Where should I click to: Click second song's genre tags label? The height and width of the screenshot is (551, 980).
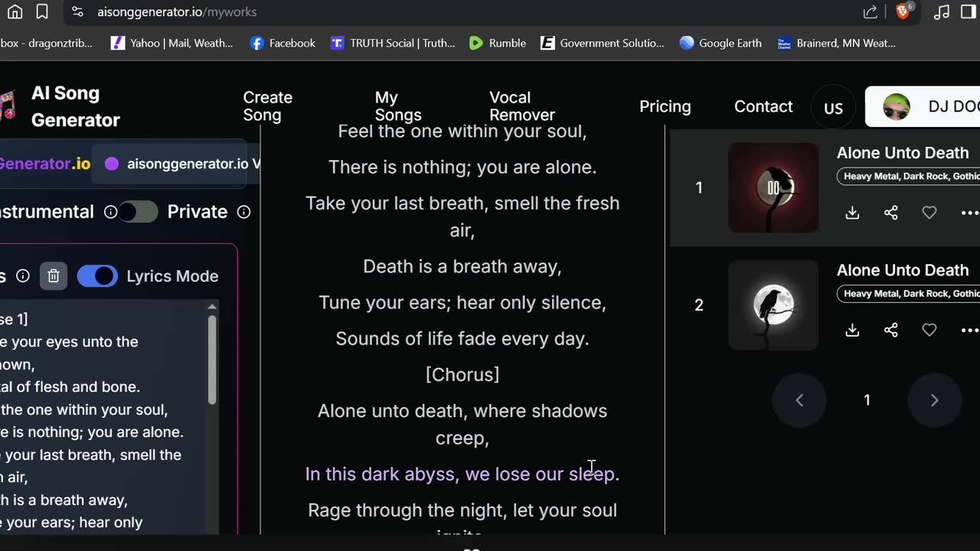(x=908, y=293)
